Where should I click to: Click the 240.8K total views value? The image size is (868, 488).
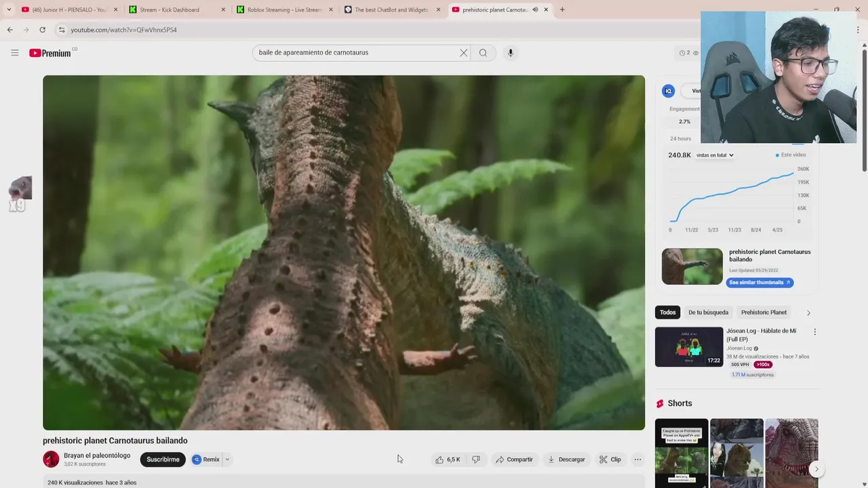pyautogui.click(x=679, y=155)
